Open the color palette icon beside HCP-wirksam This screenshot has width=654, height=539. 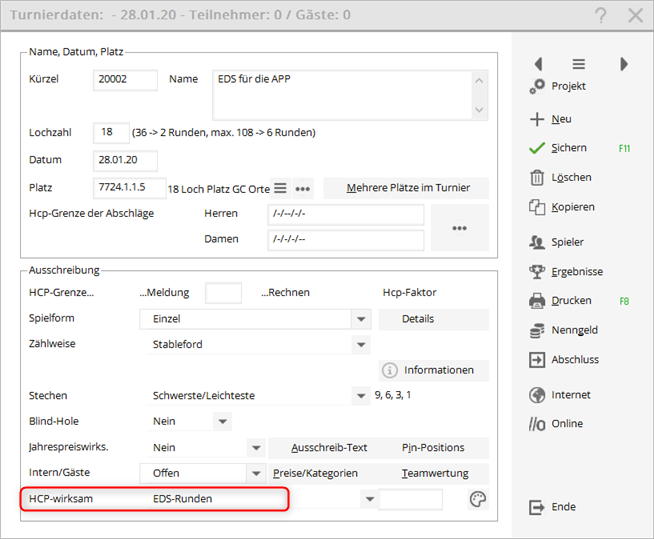[478, 499]
